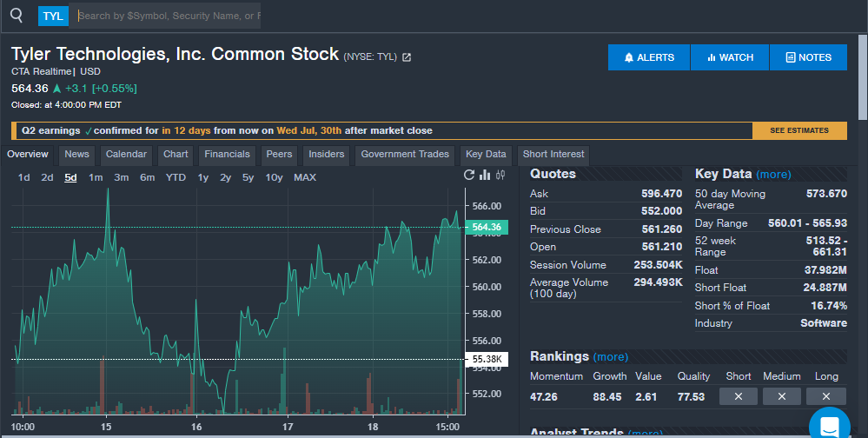Click the Key Data (more) link
Image resolution: width=868 pixels, height=438 pixels.
[x=773, y=175]
